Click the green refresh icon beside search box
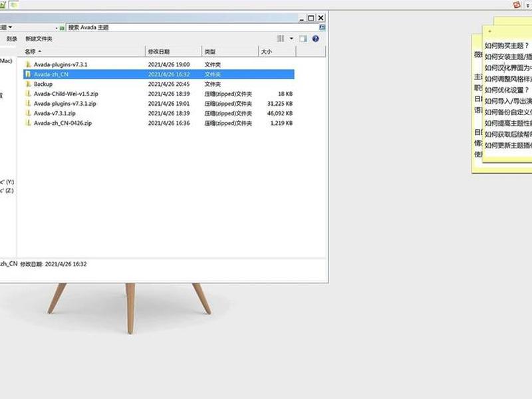This screenshot has width=532, height=399. (x=62, y=28)
